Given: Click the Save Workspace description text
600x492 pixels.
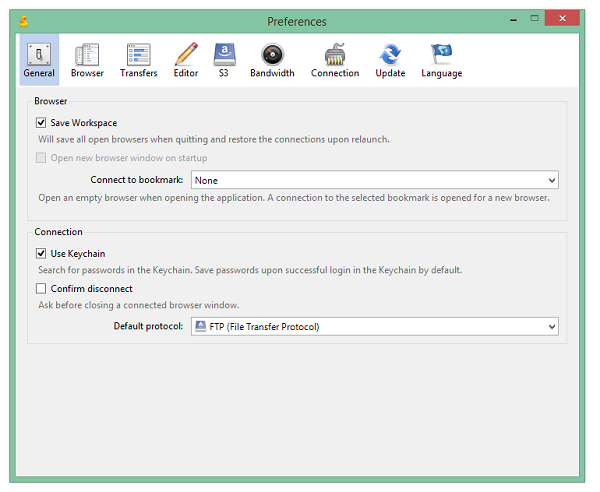Looking at the screenshot, I should coord(214,139).
